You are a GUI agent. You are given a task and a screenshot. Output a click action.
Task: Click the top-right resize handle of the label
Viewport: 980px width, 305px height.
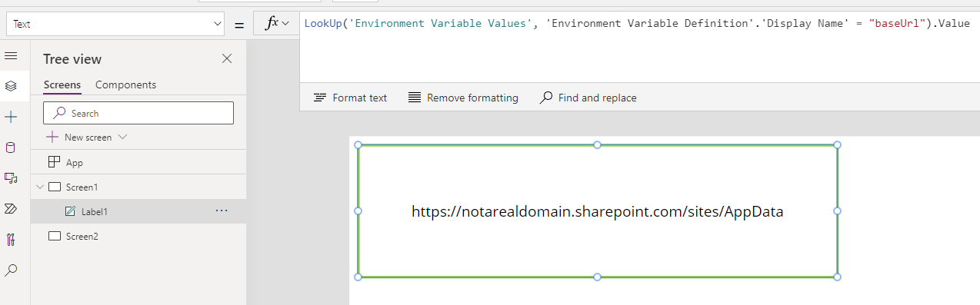click(x=838, y=144)
